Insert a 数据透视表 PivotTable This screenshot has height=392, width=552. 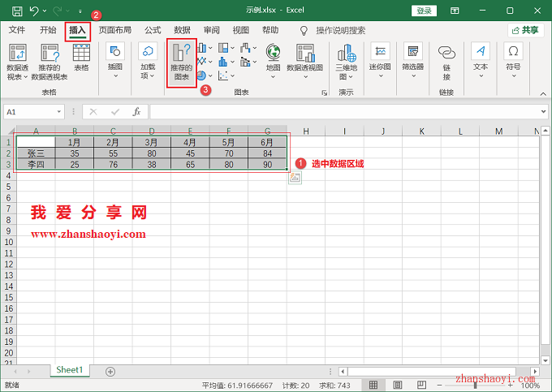[17, 62]
